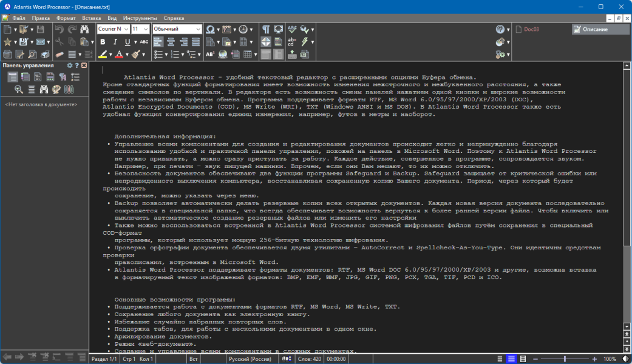Viewport: 632px width, 364px height.
Task: Open the palette icon in Control Panel
Action: click(x=56, y=89)
